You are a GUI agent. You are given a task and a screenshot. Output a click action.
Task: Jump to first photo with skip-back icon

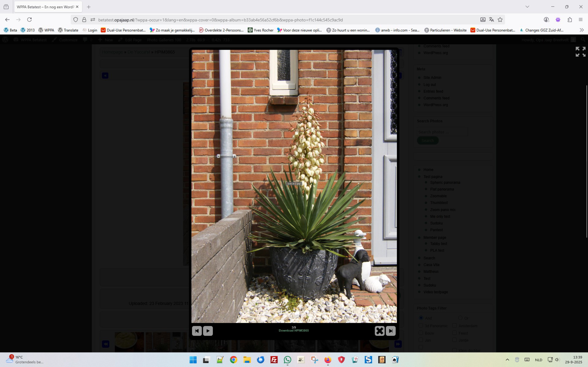(197, 331)
